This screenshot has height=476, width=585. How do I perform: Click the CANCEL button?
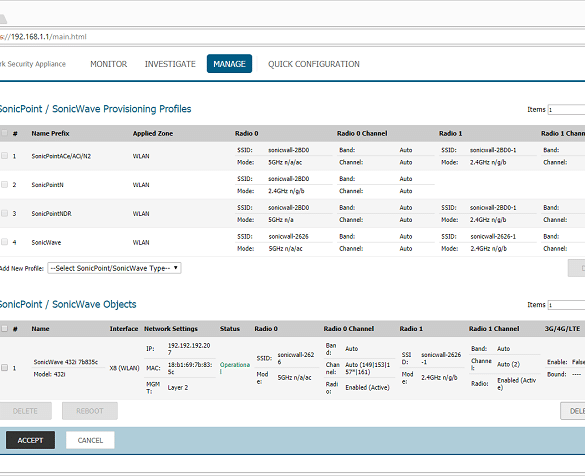click(90, 440)
